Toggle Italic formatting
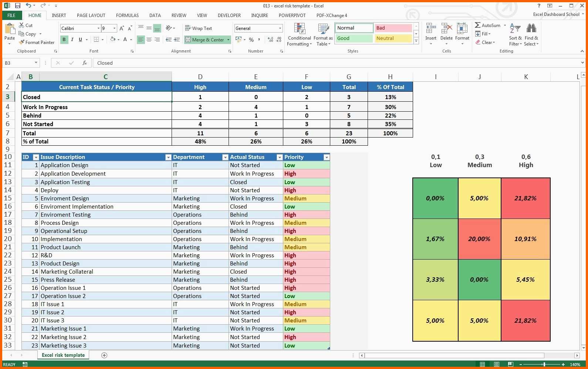Viewport: 588px width, 369px height. point(72,40)
